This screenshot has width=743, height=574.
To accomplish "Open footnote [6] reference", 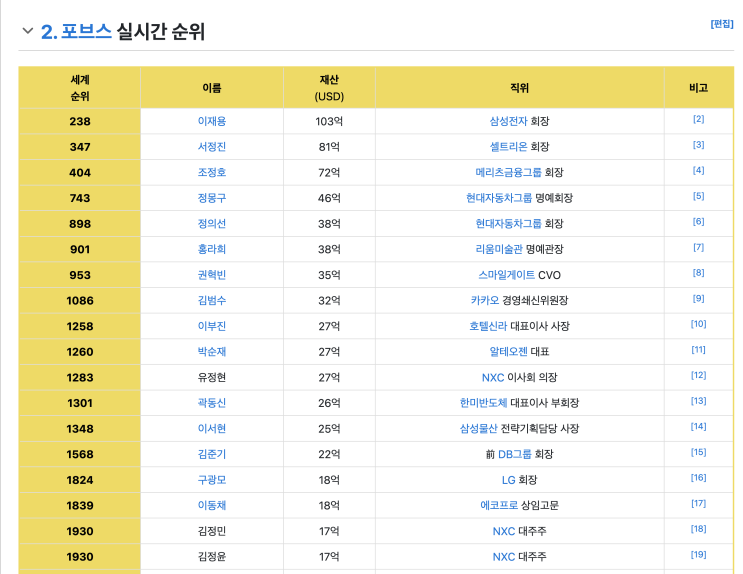I will pyautogui.click(x=698, y=221).
